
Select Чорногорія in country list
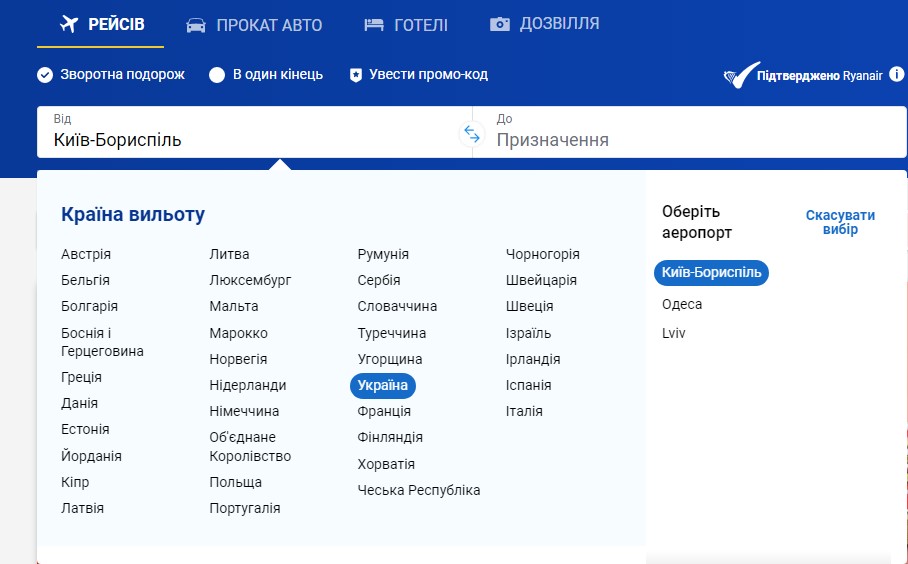[543, 254]
